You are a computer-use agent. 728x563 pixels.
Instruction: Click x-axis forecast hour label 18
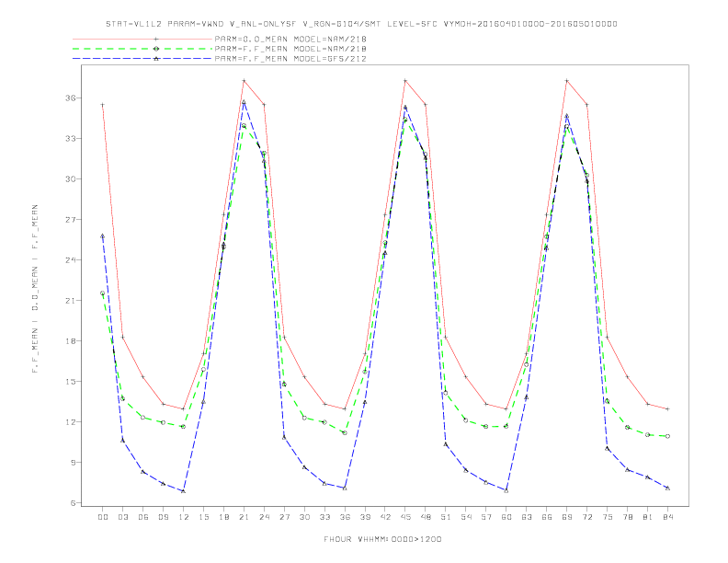[223, 517]
